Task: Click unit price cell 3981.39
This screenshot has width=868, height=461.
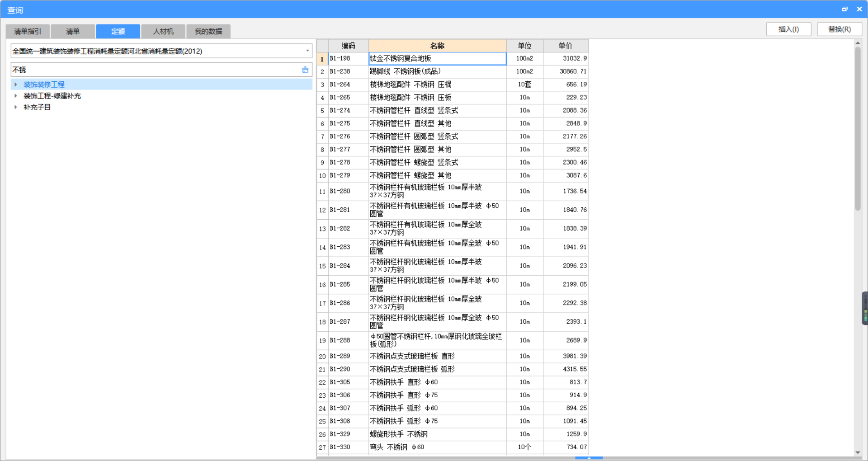Action: click(x=566, y=356)
